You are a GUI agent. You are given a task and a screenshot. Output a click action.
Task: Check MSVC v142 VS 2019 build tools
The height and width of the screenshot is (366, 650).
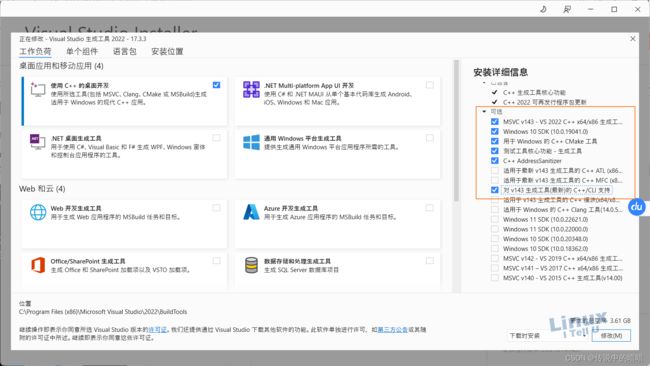(x=495, y=258)
